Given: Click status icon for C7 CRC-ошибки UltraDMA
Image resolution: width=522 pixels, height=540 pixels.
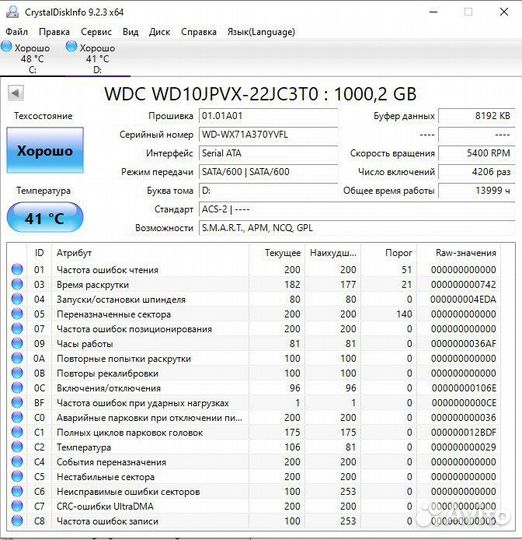Looking at the screenshot, I should coord(17,506).
